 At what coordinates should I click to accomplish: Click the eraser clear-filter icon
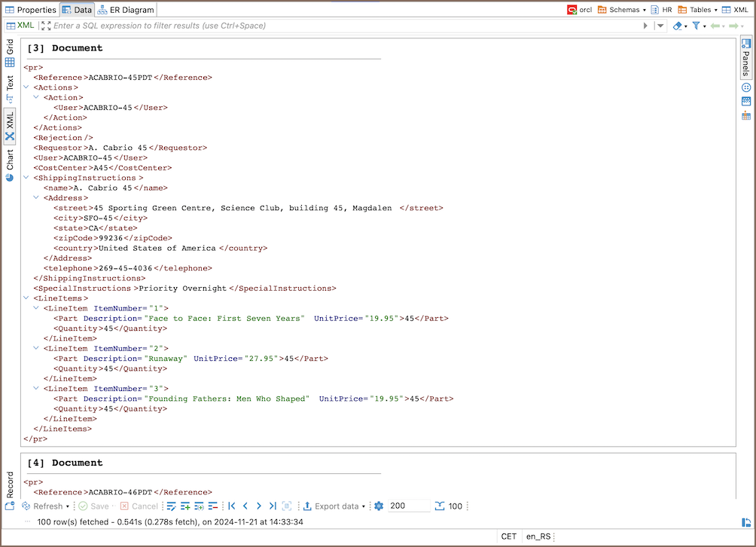tap(677, 26)
